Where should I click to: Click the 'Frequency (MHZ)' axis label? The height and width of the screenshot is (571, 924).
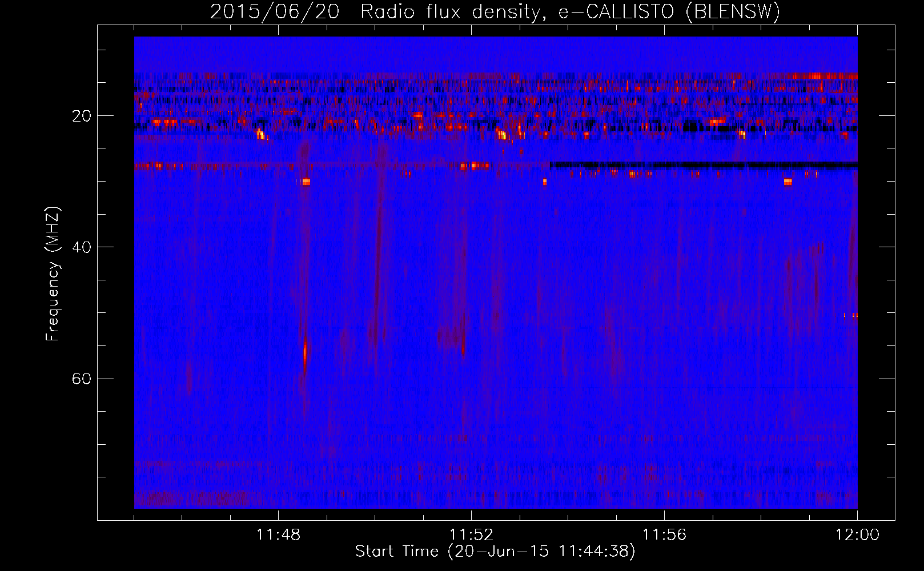[x=53, y=274]
